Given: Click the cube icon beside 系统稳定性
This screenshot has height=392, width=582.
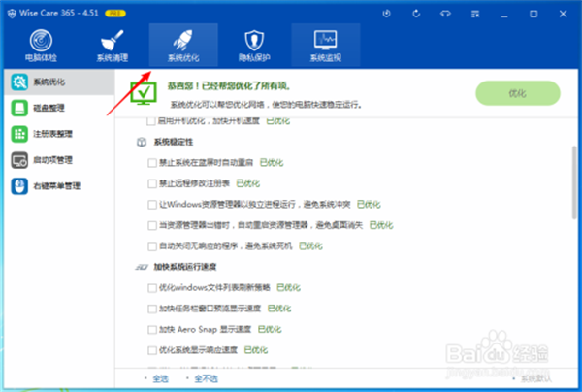Looking at the screenshot, I should [142, 142].
